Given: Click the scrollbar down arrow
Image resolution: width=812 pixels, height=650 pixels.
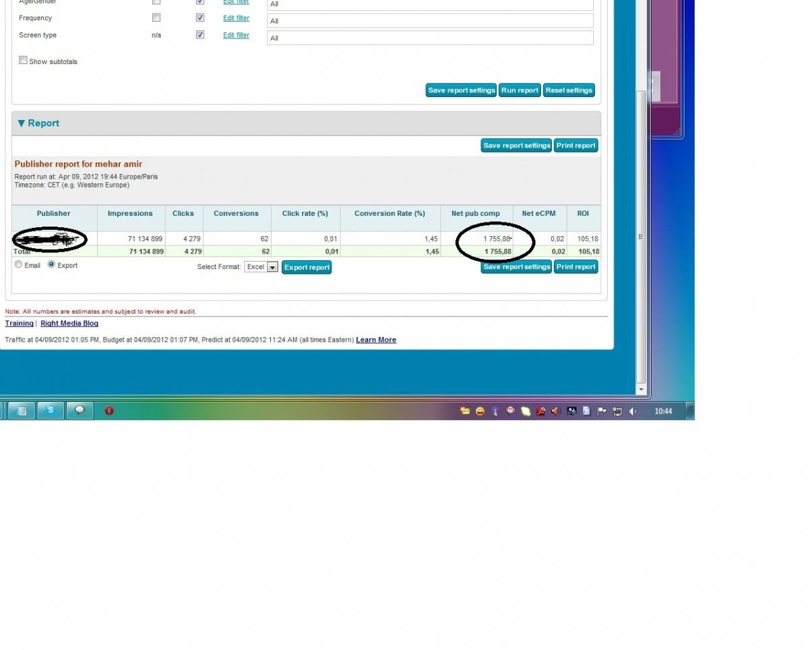Looking at the screenshot, I should click(x=641, y=389).
